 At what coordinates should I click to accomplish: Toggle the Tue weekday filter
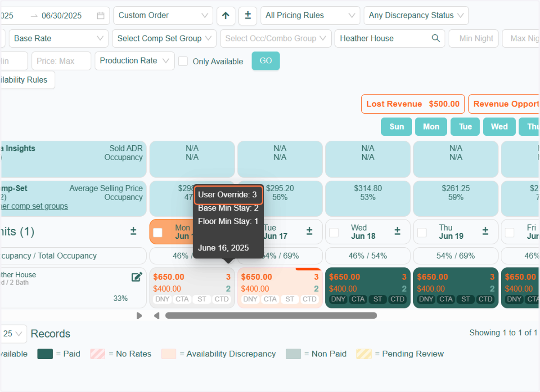click(x=465, y=127)
